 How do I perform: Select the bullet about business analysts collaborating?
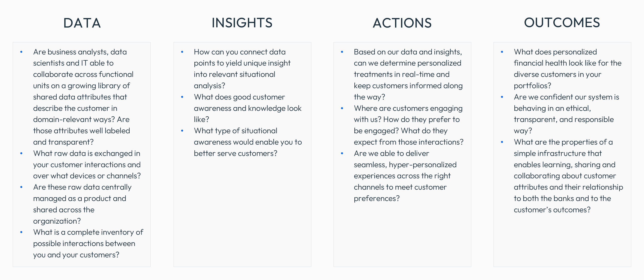point(83,97)
